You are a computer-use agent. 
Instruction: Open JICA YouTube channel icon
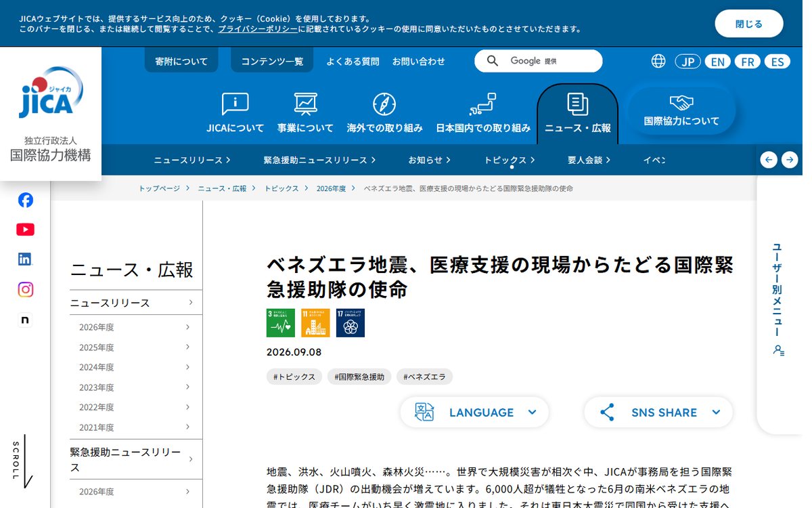(x=25, y=230)
